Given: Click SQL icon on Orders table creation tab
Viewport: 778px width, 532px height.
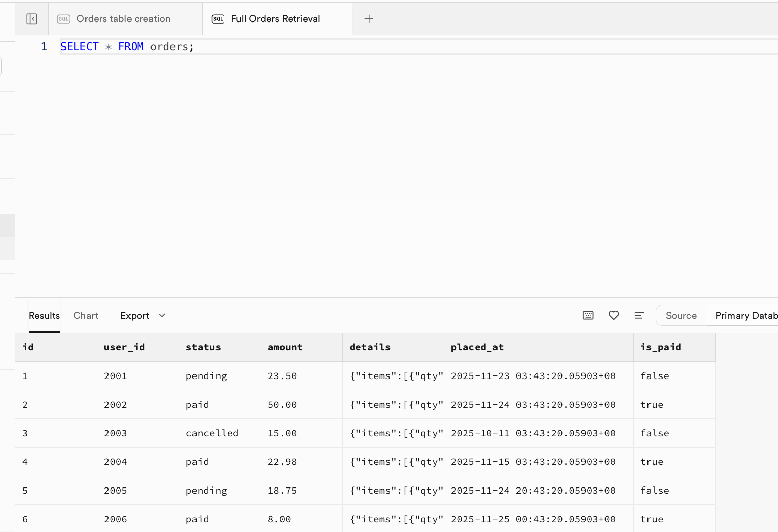Looking at the screenshot, I should [x=63, y=19].
